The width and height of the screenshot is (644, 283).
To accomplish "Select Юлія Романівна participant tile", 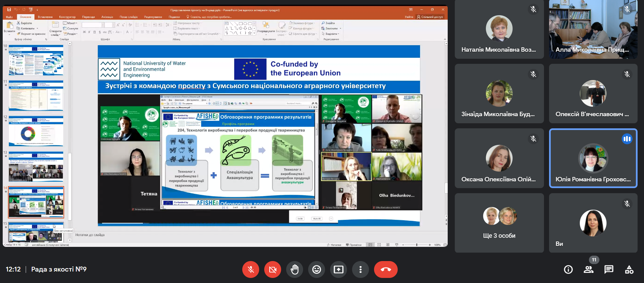I will click(593, 158).
